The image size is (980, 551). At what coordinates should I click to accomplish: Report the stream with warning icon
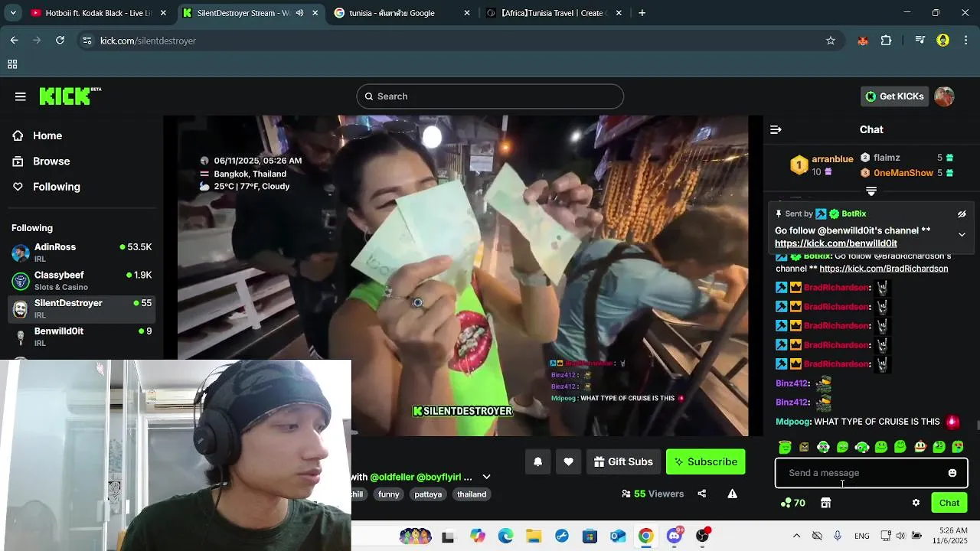tap(733, 494)
